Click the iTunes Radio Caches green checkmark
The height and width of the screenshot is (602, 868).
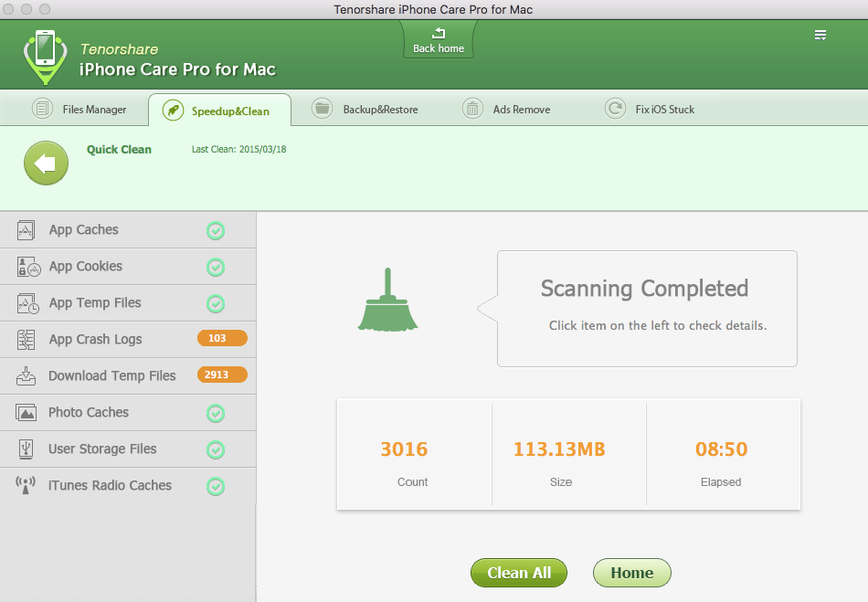click(x=216, y=486)
